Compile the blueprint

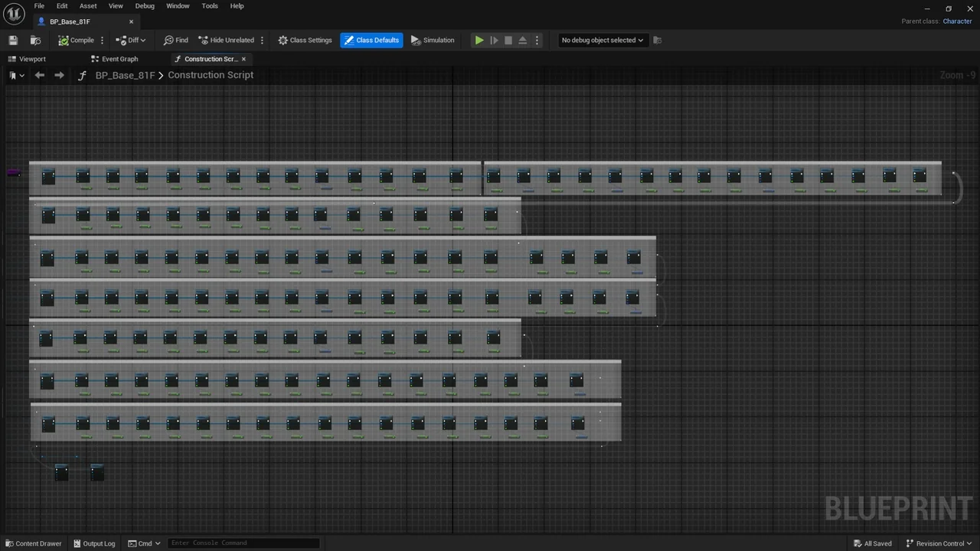pos(77,41)
